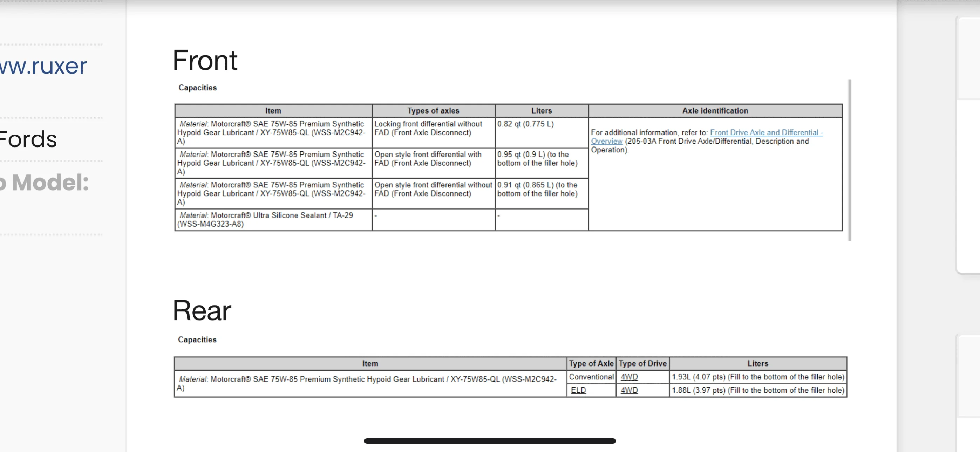Image resolution: width=980 pixels, height=452 pixels.
Task: Select the 0.91 qt (0.865 L) cell
Action: pyautogui.click(x=542, y=193)
